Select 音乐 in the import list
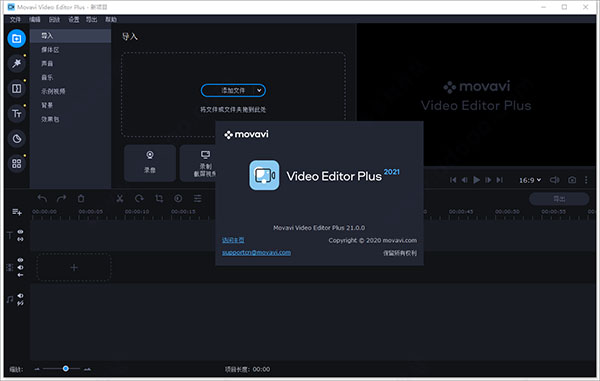This screenshot has width=600, height=381. 70,77
